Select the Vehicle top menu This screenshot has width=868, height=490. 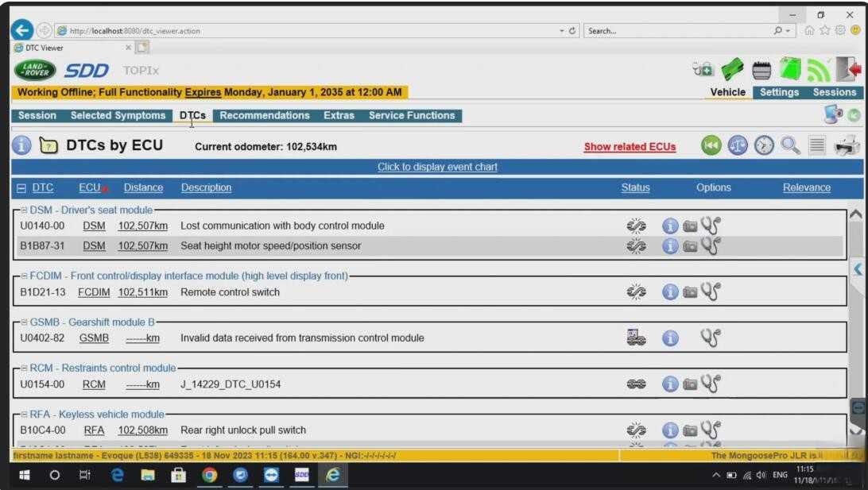tap(727, 92)
